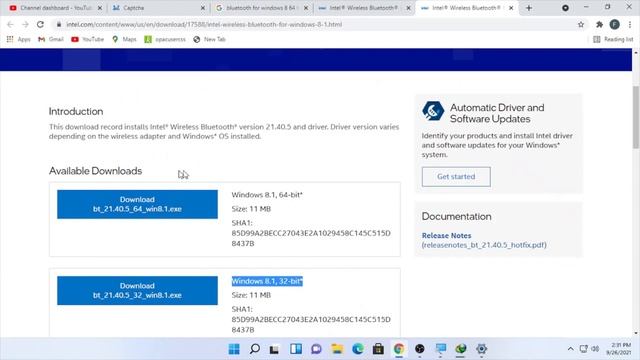Click the page vertical scrollbar thumb

coord(636,118)
